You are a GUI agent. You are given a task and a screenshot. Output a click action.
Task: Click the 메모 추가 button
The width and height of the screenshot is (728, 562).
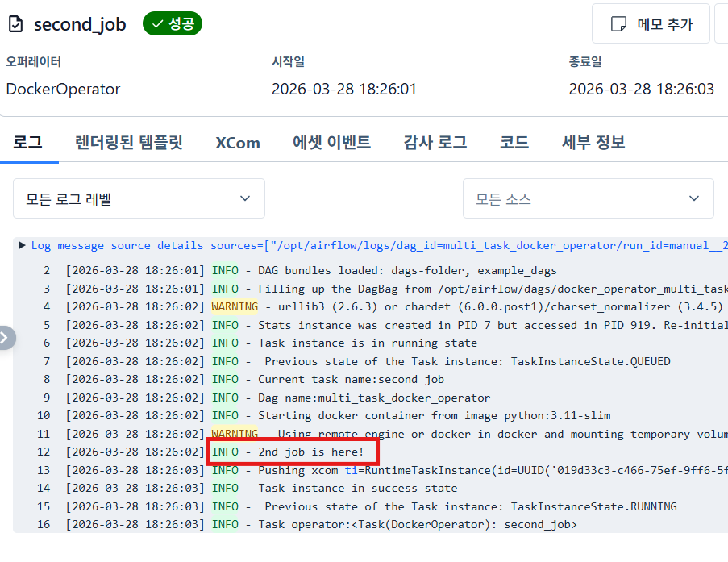pos(651,24)
